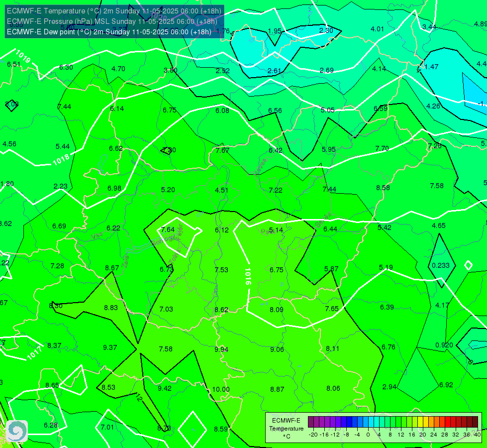The width and height of the screenshot is (487, 448).
Task: Click the dew point value 10.00
Action: (x=221, y=389)
